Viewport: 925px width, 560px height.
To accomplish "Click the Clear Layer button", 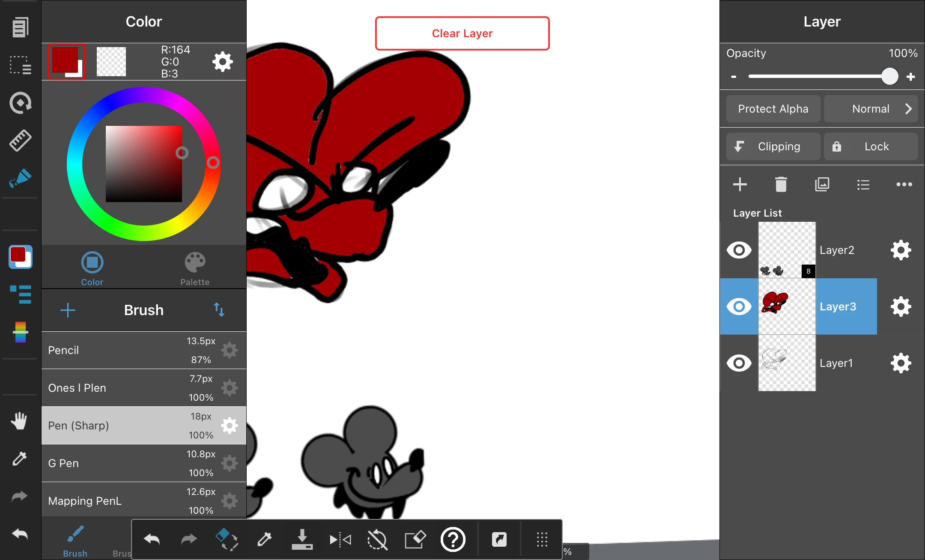I will coord(462,33).
